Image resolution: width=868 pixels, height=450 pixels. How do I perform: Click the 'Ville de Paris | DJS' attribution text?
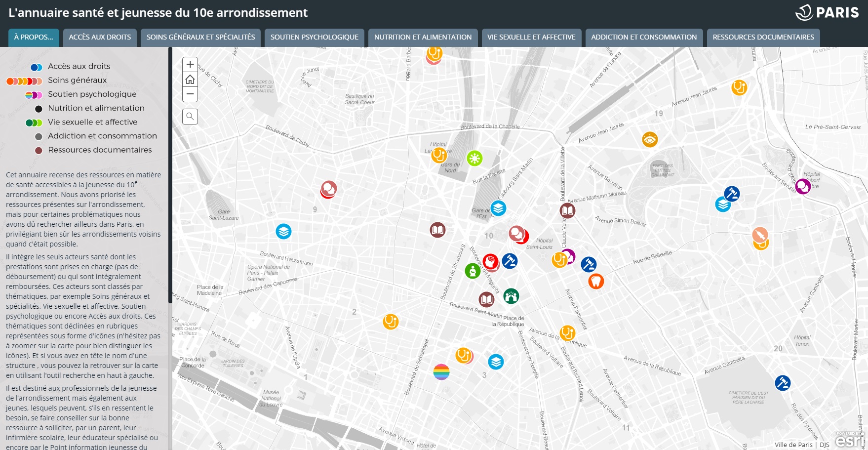pyautogui.click(x=802, y=445)
